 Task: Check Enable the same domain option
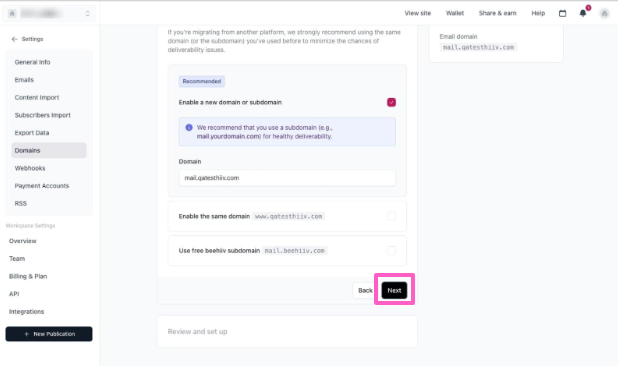391,216
